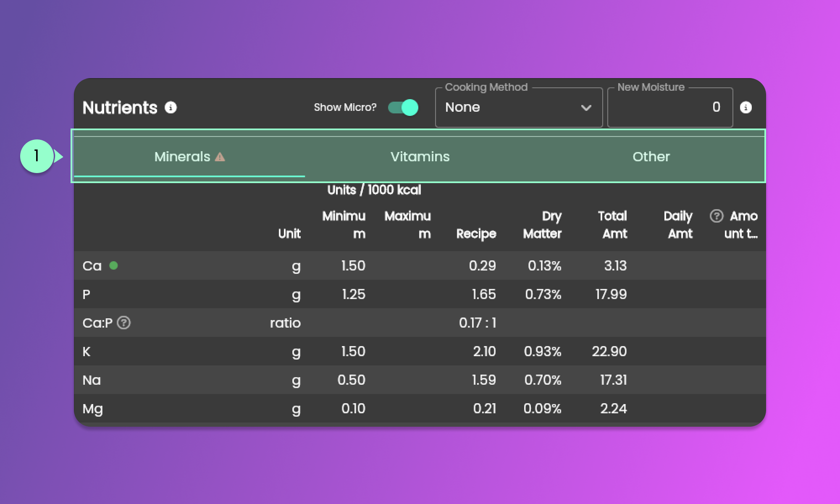Switch to Vitamins tab

point(420,157)
